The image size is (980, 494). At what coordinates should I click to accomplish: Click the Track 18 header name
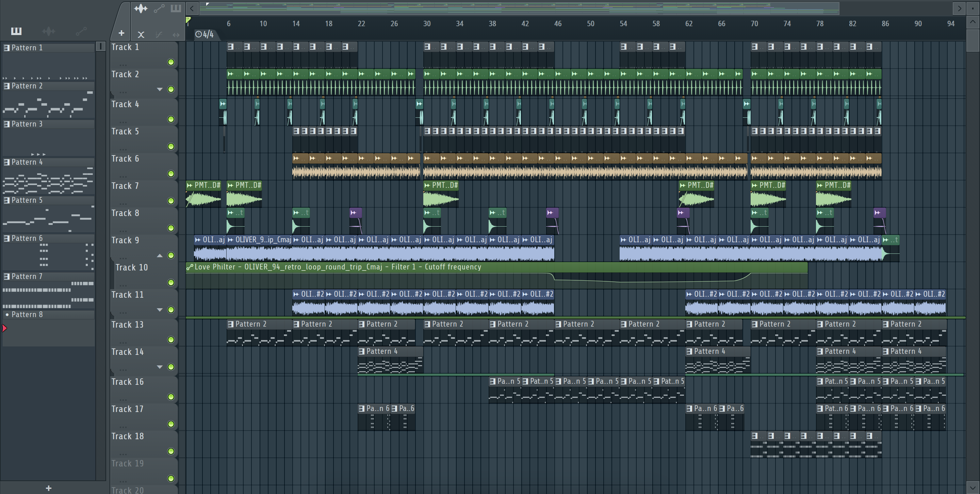(128, 436)
